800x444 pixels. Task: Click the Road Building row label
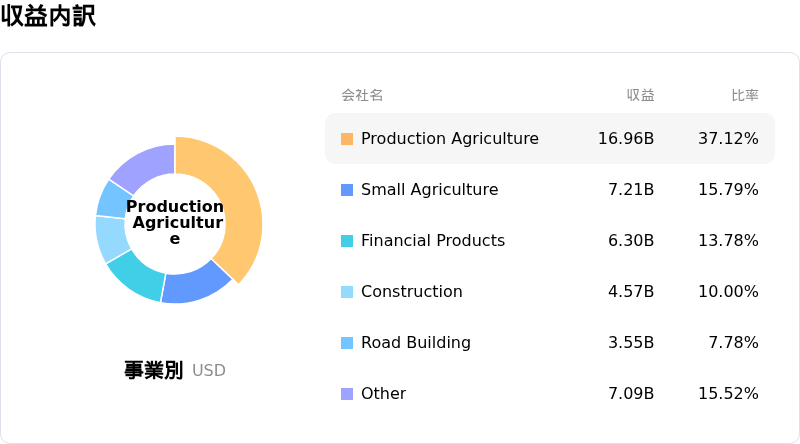coord(416,343)
